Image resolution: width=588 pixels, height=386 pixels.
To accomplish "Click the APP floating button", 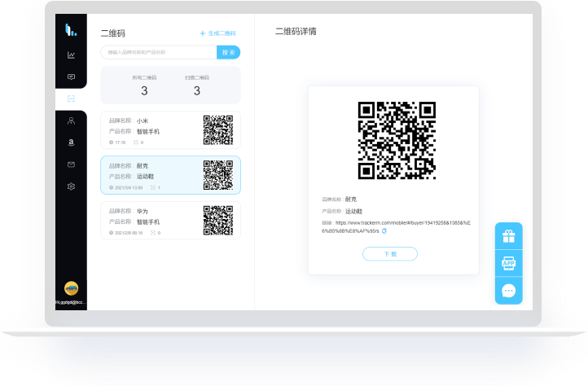I will pos(509,263).
